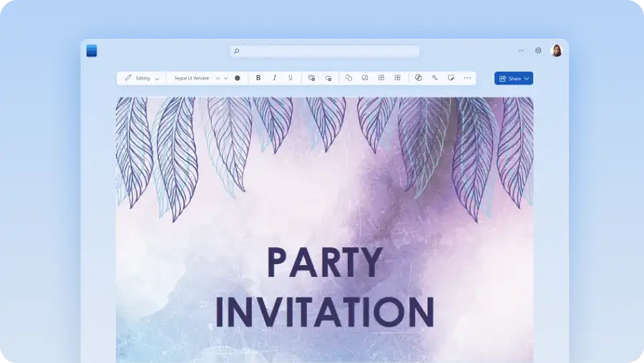
Task: Click the dark font color swatch
Action: coord(238,78)
